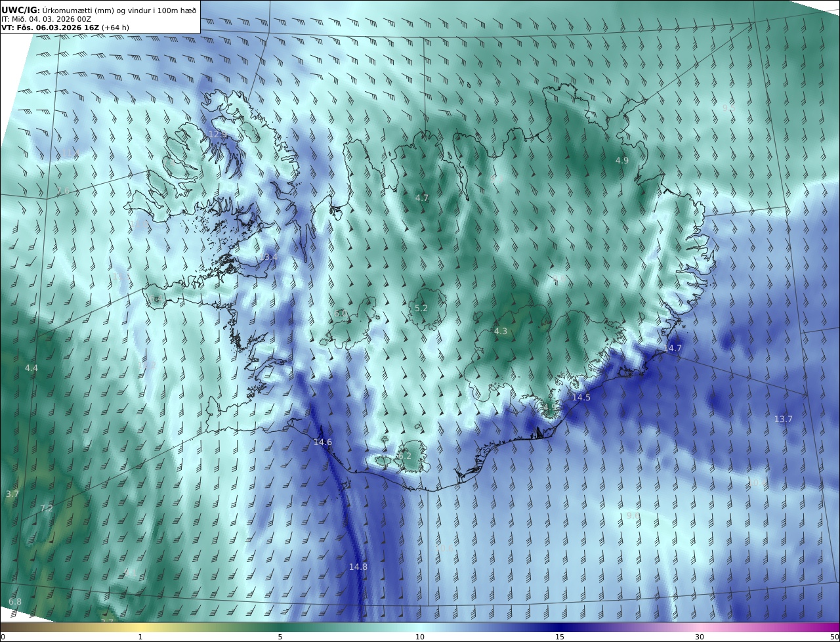This screenshot has width=840, height=642.
Task: Click the 'IT: Mið. 04. 03. 2026 00Z' line
Action: 46,19
